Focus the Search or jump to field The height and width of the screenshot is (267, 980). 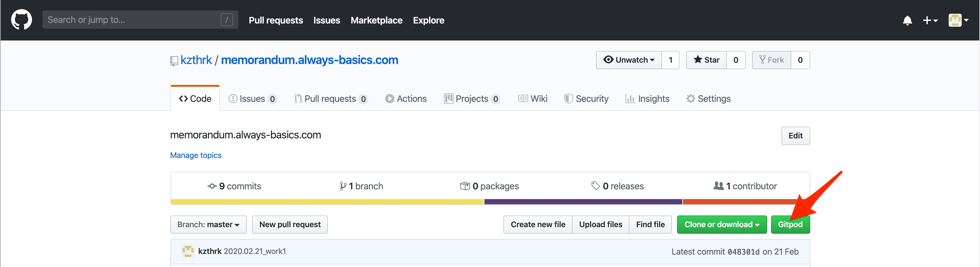pos(140,20)
